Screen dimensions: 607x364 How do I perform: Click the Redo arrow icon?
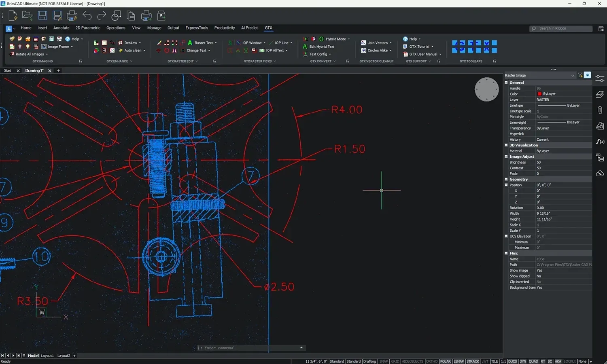102,16
